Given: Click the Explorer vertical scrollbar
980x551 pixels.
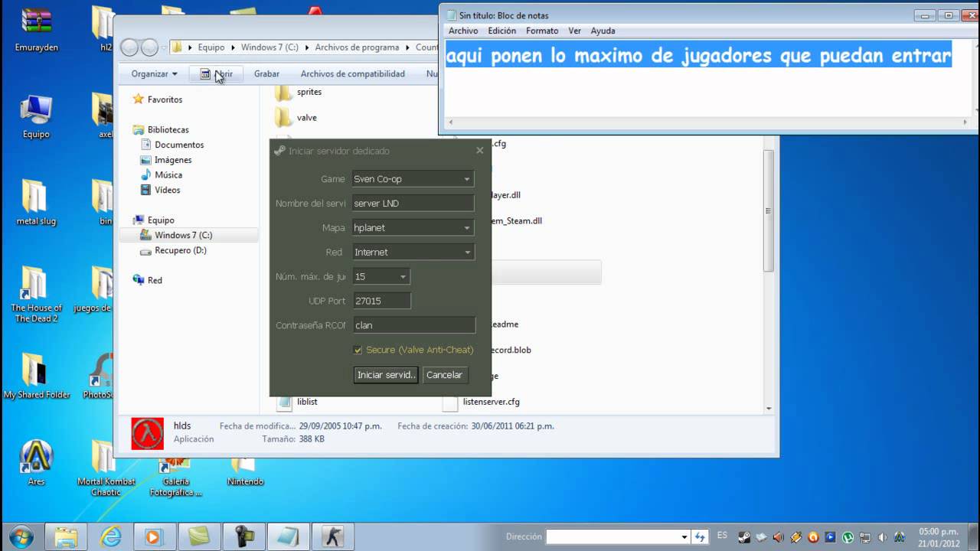Looking at the screenshot, I should click(x=769, y=210).
